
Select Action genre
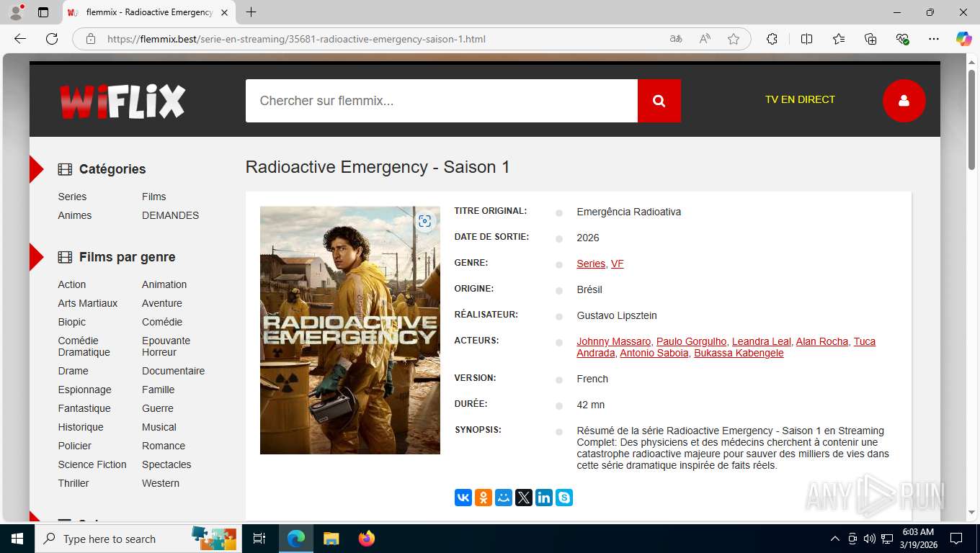click(x=72, y=284)
